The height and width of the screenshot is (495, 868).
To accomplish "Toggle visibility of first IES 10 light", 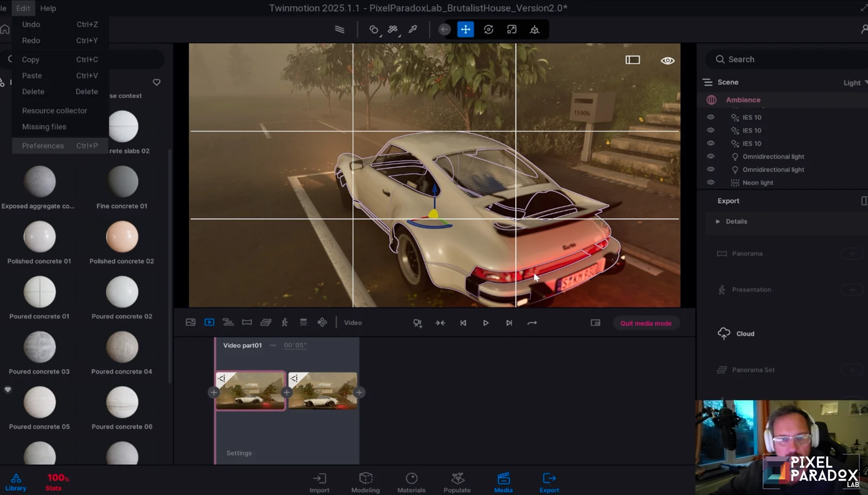I will tap(711, 117).
